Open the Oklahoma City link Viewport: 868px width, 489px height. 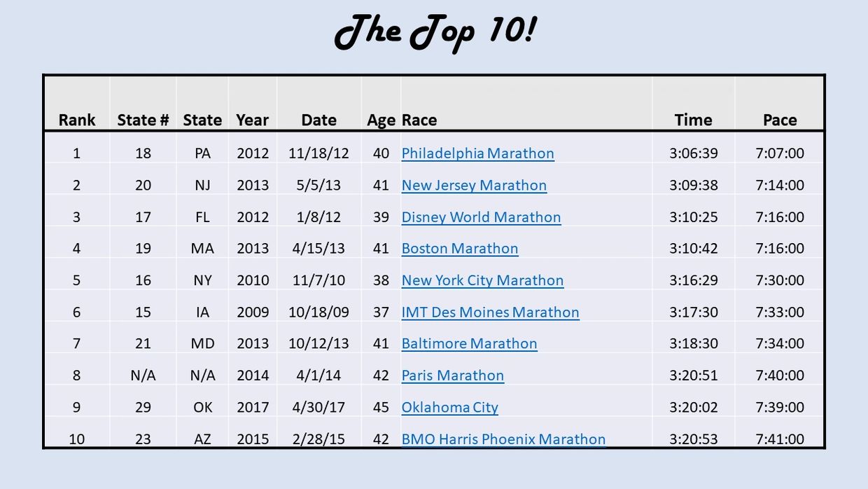(x=449, y=407)
